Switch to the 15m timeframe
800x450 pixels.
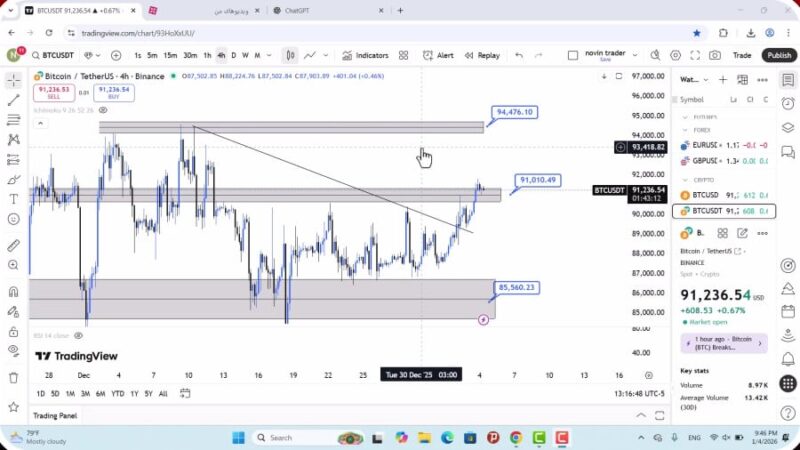point(170,55)
